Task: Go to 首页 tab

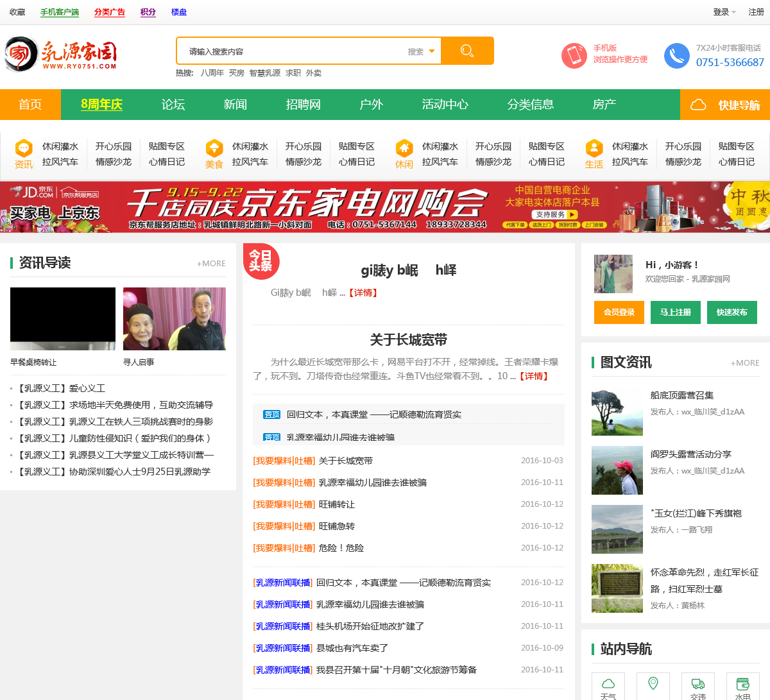Action: tap(30, 105)
